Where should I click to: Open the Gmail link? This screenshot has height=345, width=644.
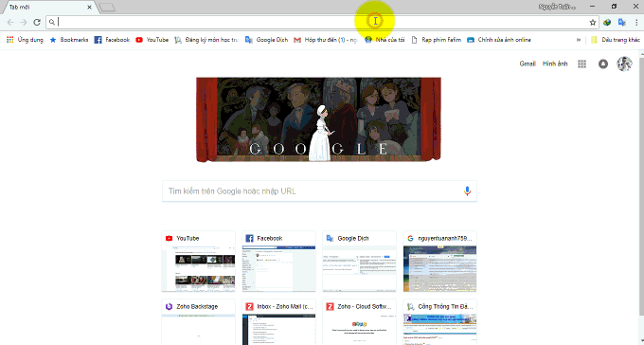[x=528, y=64]
